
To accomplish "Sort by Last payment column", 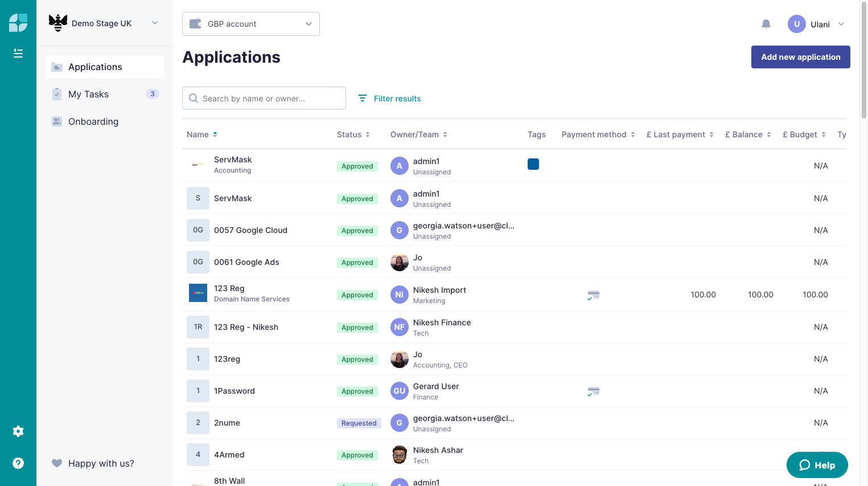I will tap(680, 134).
